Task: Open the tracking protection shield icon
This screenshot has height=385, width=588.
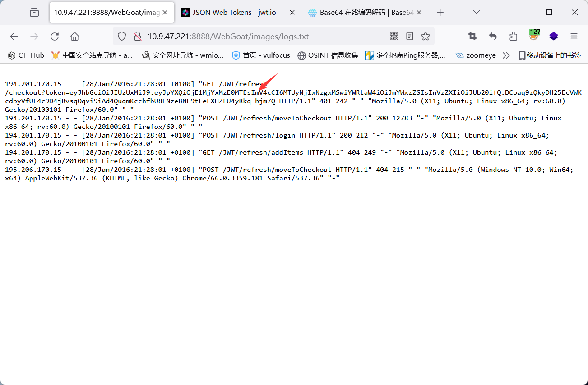Action: 122,37
